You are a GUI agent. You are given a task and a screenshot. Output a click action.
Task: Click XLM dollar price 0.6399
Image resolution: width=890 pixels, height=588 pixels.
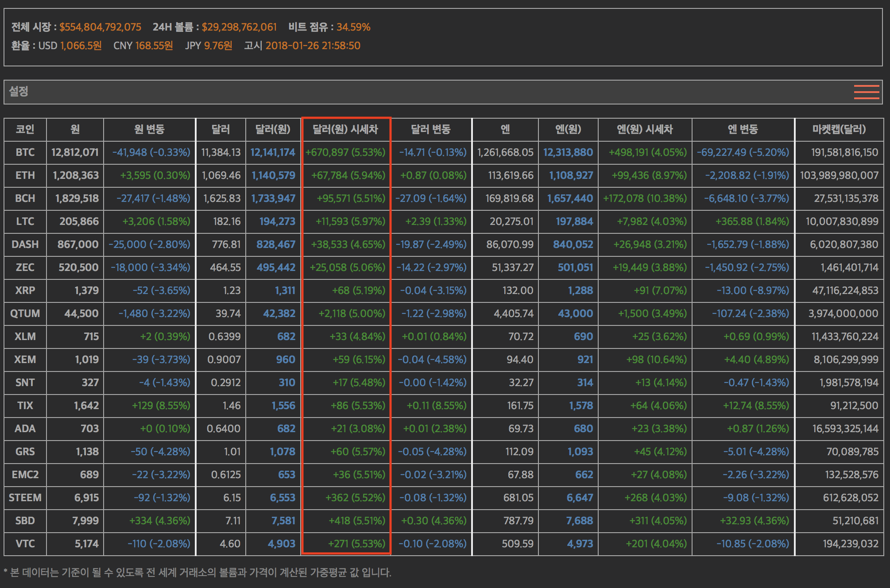[224, 337]
